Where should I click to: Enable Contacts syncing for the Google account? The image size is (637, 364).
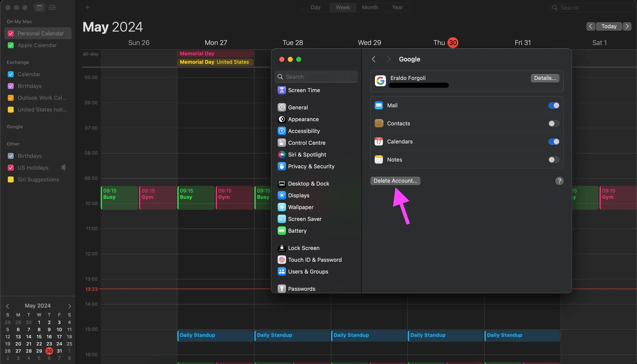point(553,123)
